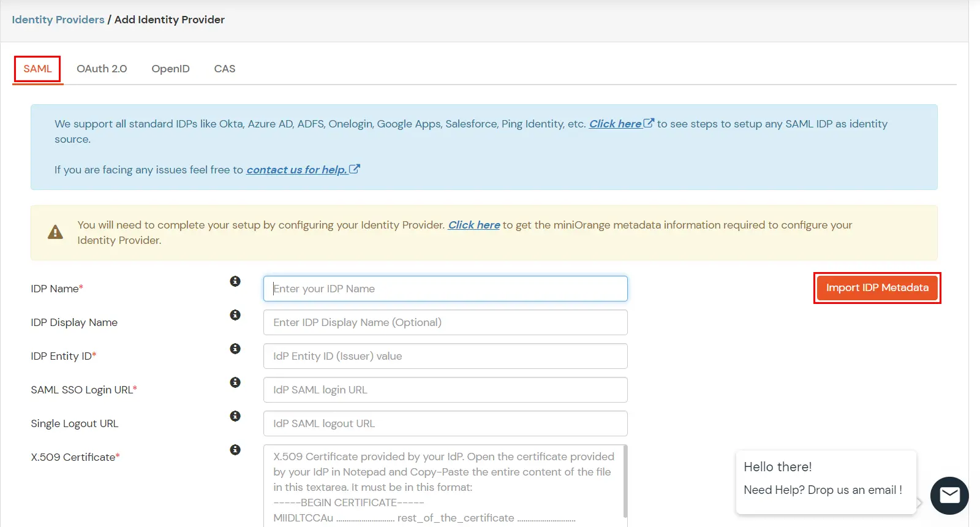Viewport: 980px width, 527px height.
Task: Click the IDP Display Name optional field
Action: pyautogui.click(x=445, y=322)
